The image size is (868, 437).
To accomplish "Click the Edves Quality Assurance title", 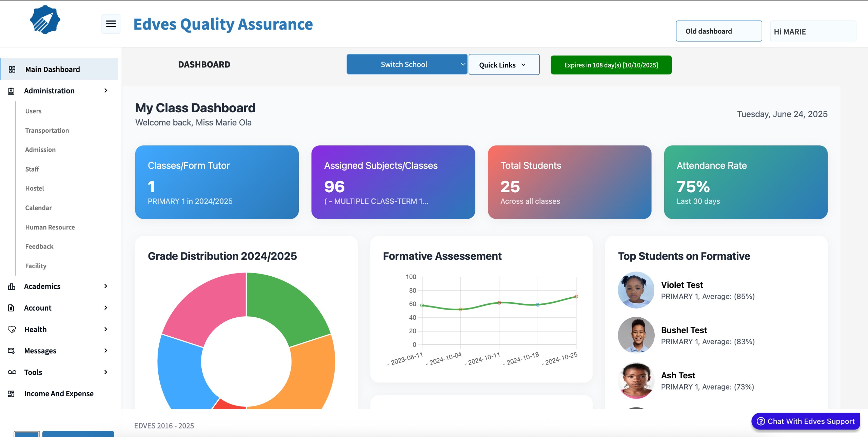I will tap(223, 24).
